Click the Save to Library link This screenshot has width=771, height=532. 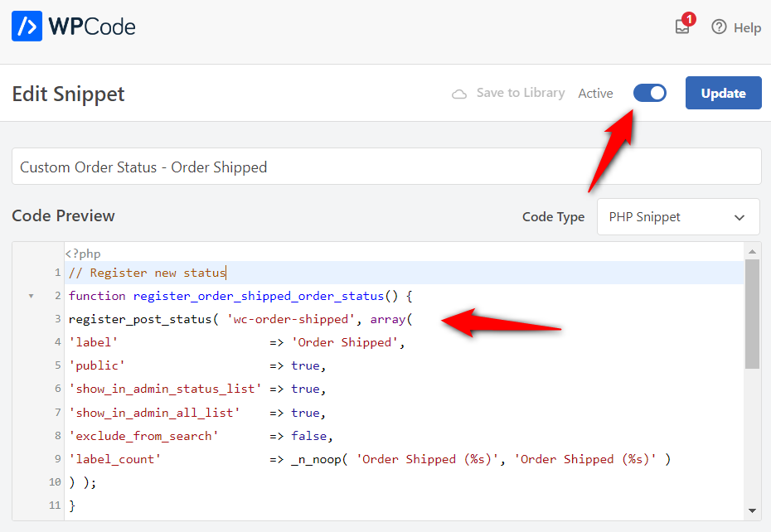pyautogui.click(x=521, y=93)
